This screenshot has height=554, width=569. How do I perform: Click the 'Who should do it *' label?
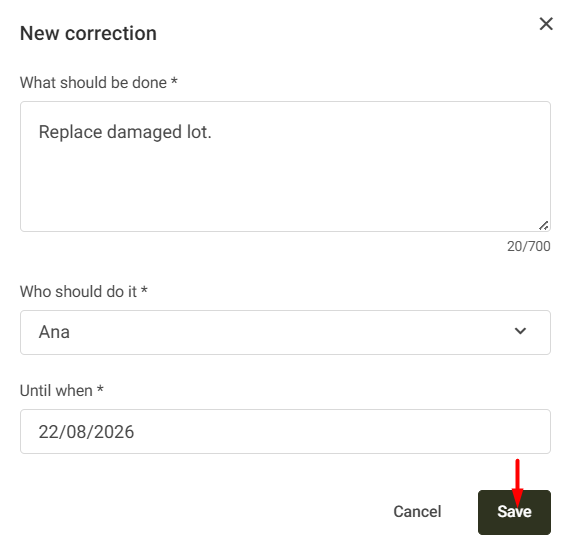(x=83, y=291)
